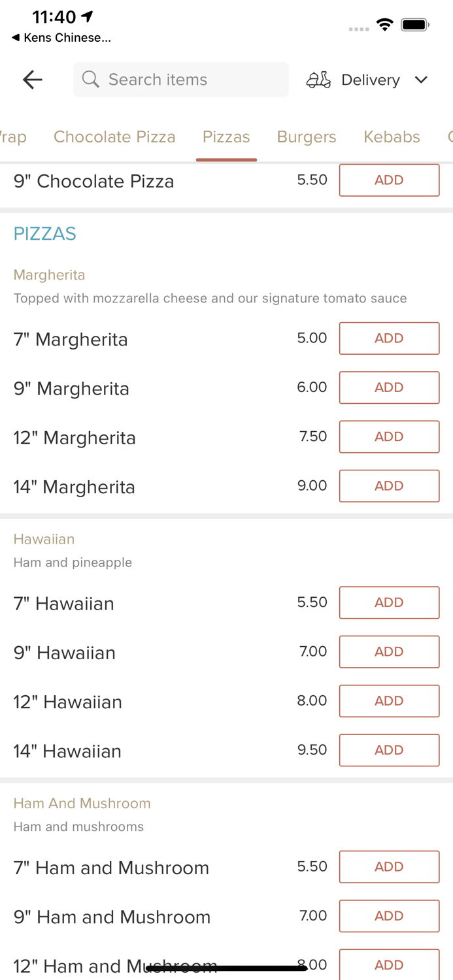The image size is (453, 980).
Task: Add 9" Chocolate Pizza to order
Action: tap(389, 180)
